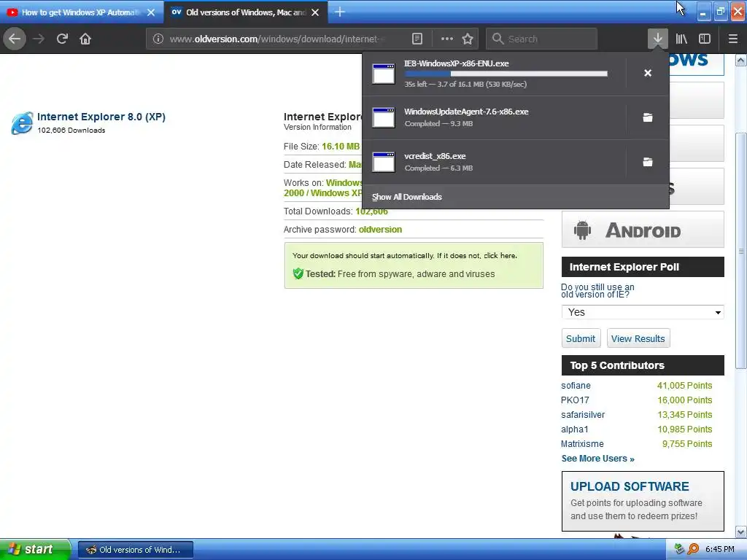Open Matrixisme contributor profile
747x560 pixels.
[x=582, y=444]
